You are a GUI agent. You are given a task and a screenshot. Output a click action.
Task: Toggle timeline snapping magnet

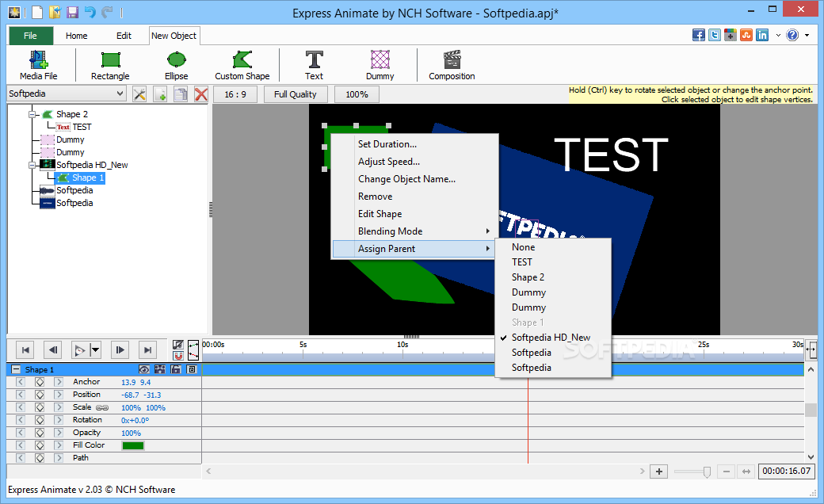[178, 355]
